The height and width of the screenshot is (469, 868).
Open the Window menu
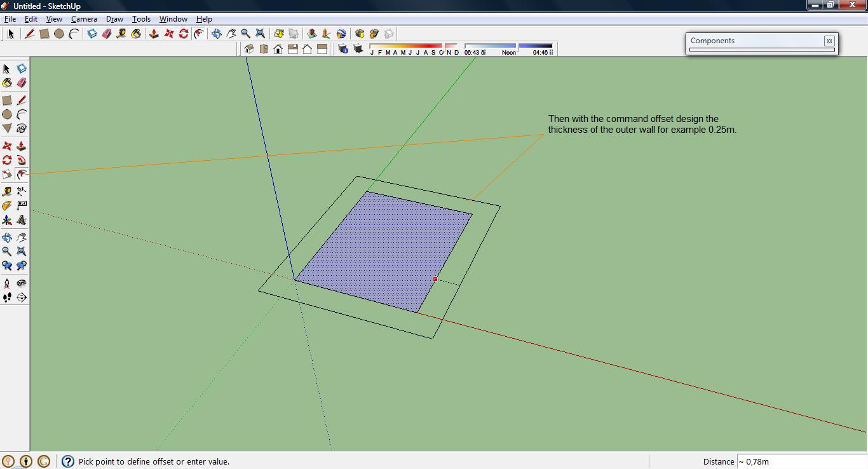[173, 19]
